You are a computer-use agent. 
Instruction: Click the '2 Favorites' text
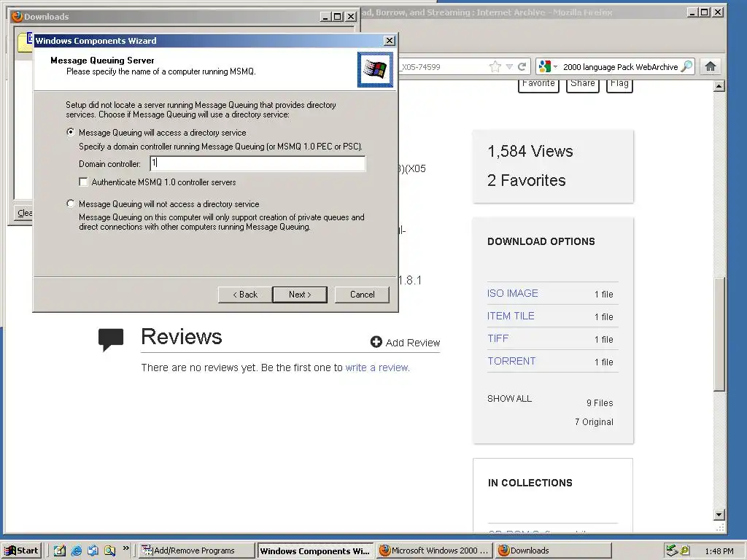tap(527, 180)
